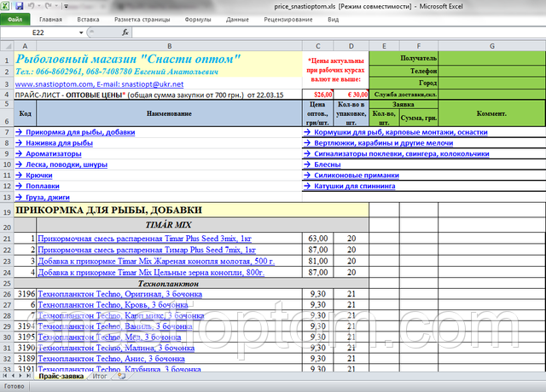This screenshot has height=392, width=546.
Task: Open Цельные зерна конопли 800г link
Action: coord(151,273)
